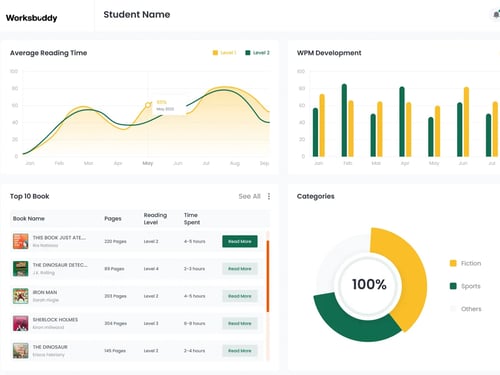Click the See All link

pyautogui.click(x=249, y=196)
